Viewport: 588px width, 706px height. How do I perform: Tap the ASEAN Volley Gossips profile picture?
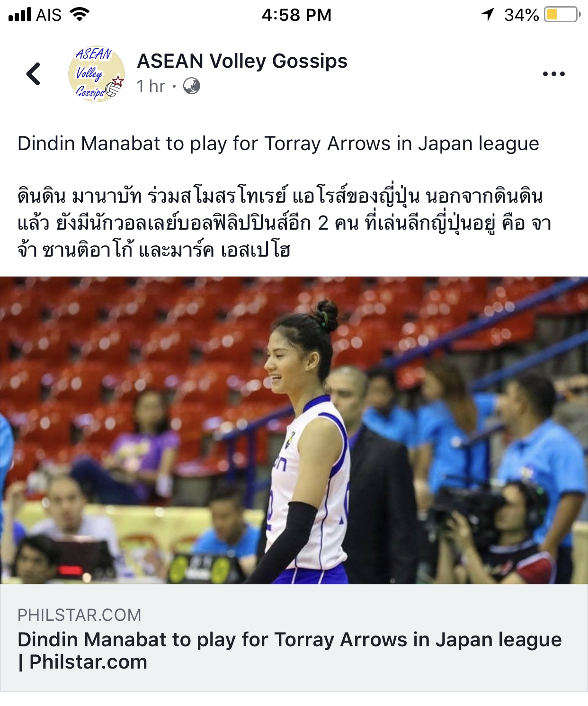97,74
